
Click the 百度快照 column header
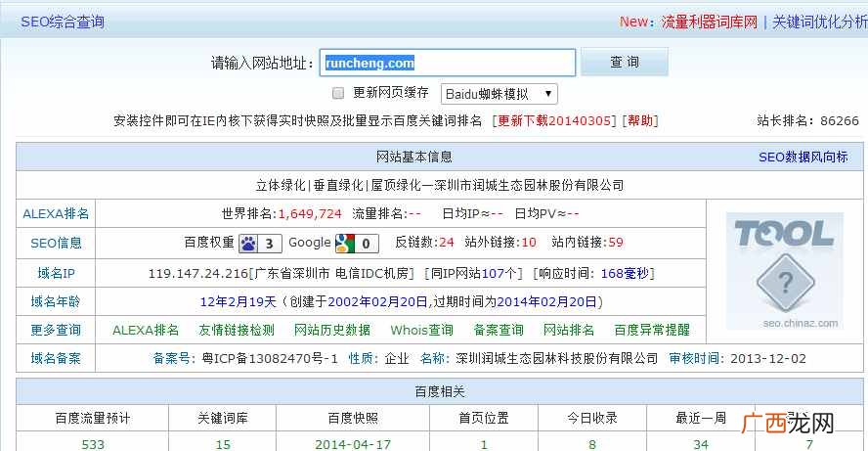coord(353,419)
